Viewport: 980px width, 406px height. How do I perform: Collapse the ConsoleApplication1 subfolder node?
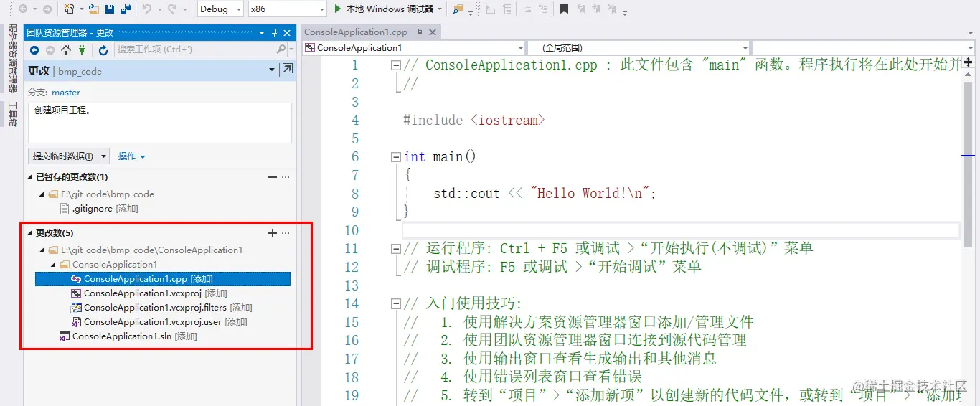point(54,265)
